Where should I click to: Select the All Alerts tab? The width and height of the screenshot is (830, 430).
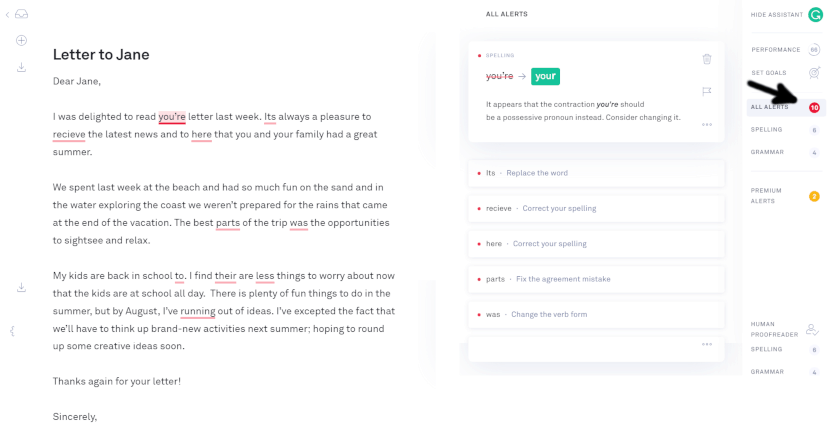tap(786, 107)
